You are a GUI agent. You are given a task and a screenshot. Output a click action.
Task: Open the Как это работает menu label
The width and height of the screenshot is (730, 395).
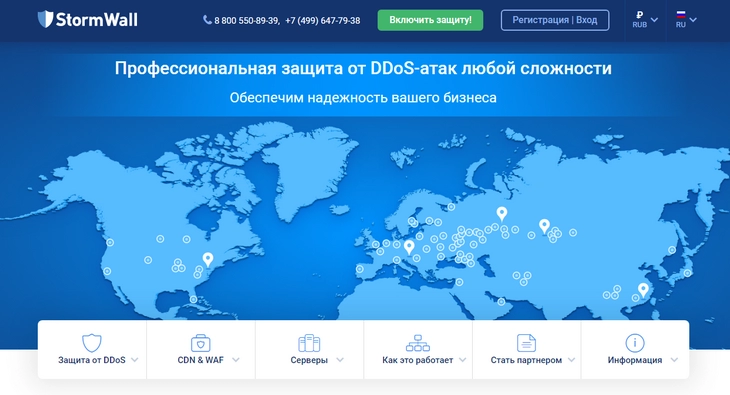coord(418,360)
